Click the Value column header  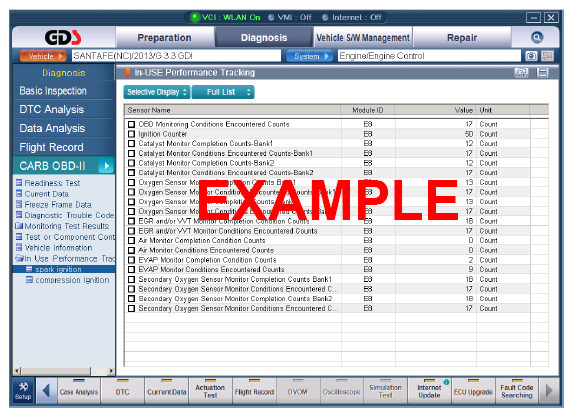click(436, 110)
